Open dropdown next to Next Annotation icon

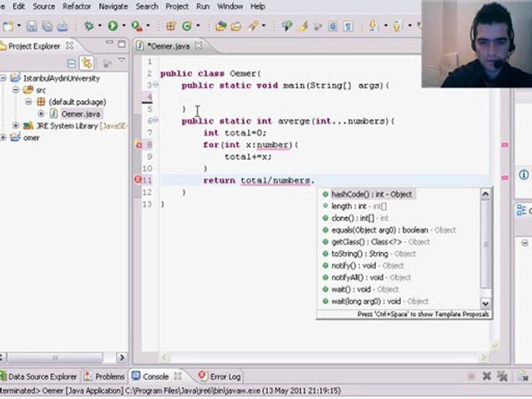[386, 26]
